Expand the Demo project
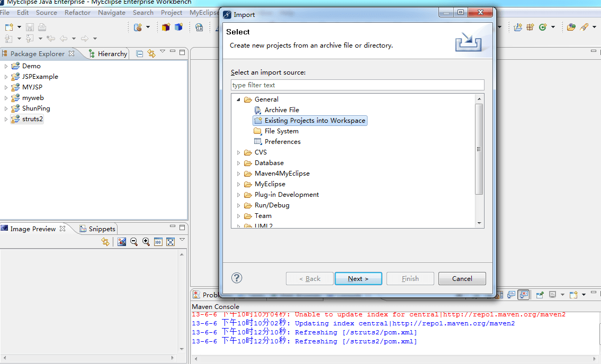Viewport: 601px width, 364px height. tap(6, 66)
